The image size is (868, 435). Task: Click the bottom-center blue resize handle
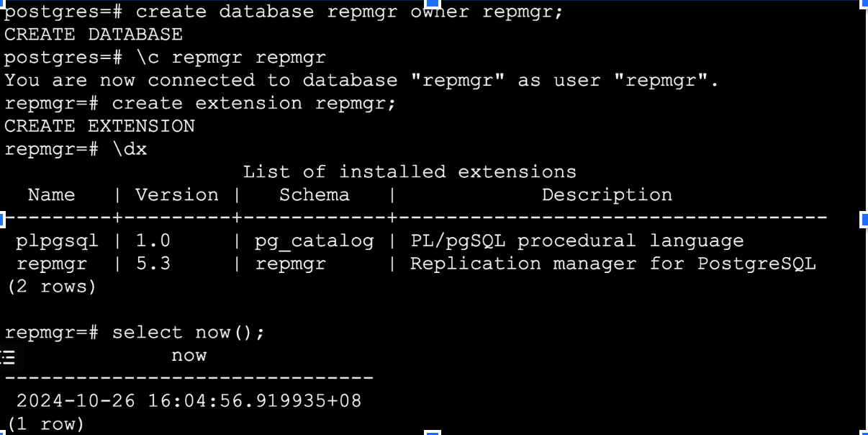pyautogui.click(x=432, y=432)
